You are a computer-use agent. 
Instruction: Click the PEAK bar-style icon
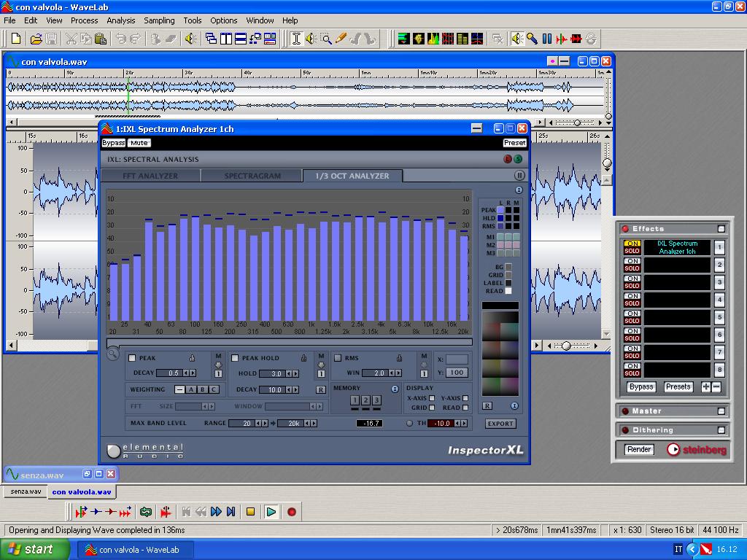pyautogui.click(x=193, y=358)
